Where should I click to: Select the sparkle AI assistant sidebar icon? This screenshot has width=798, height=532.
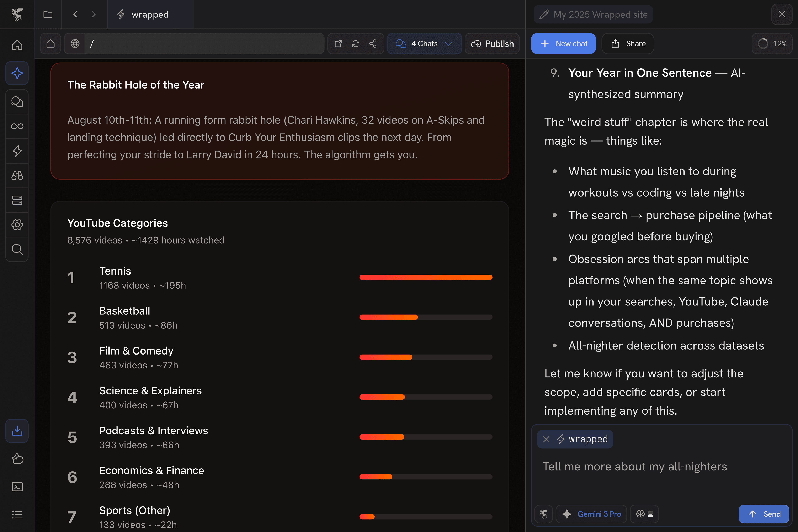tap(17, 73)
